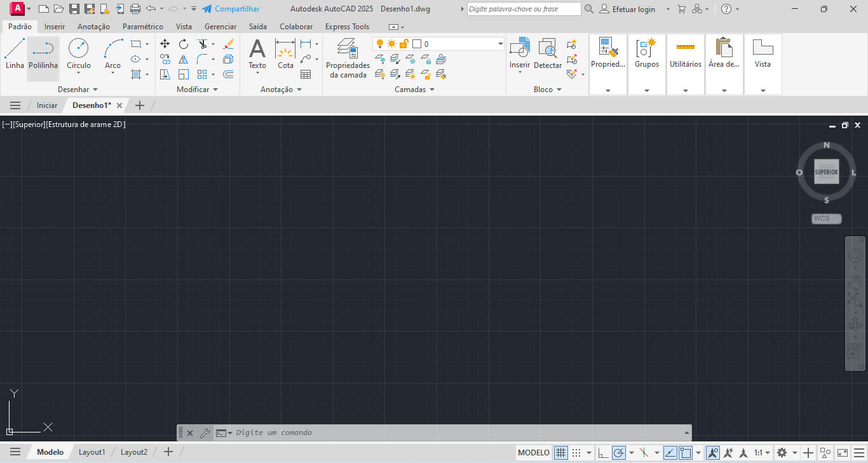Click the Texto annotation tool
Screen dimensions: 868x463
[x=257, y=54]
